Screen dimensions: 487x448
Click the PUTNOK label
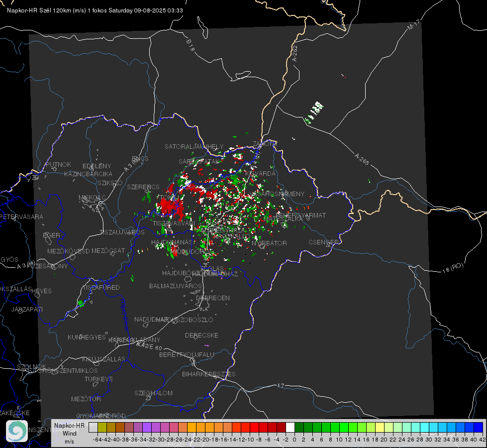58,164
